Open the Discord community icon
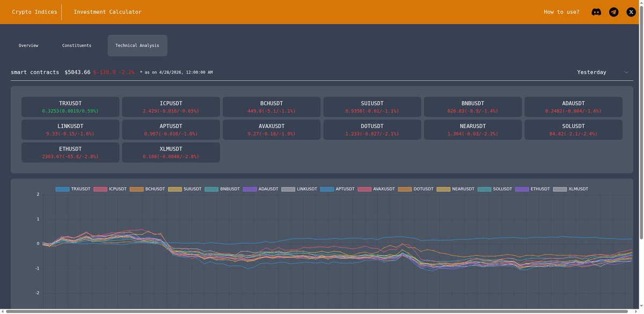Screen dimensions: 644x314 (x=596, y=11)
